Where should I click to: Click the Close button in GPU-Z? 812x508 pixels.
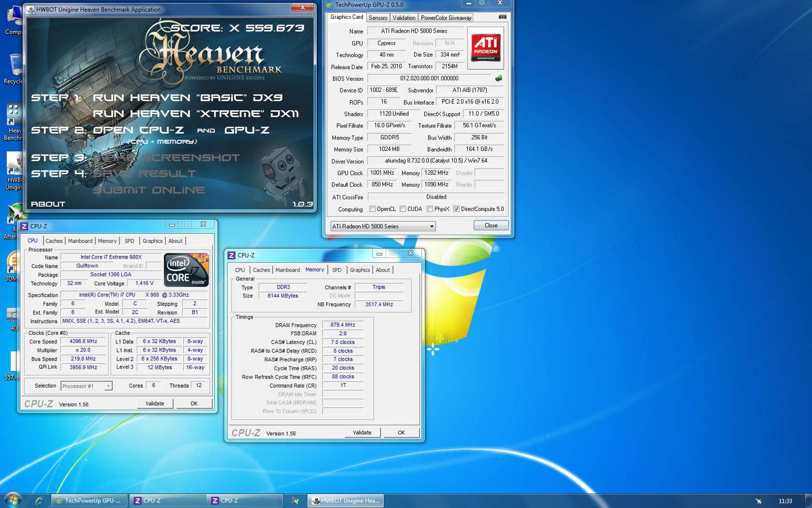(x=491, y=226)
